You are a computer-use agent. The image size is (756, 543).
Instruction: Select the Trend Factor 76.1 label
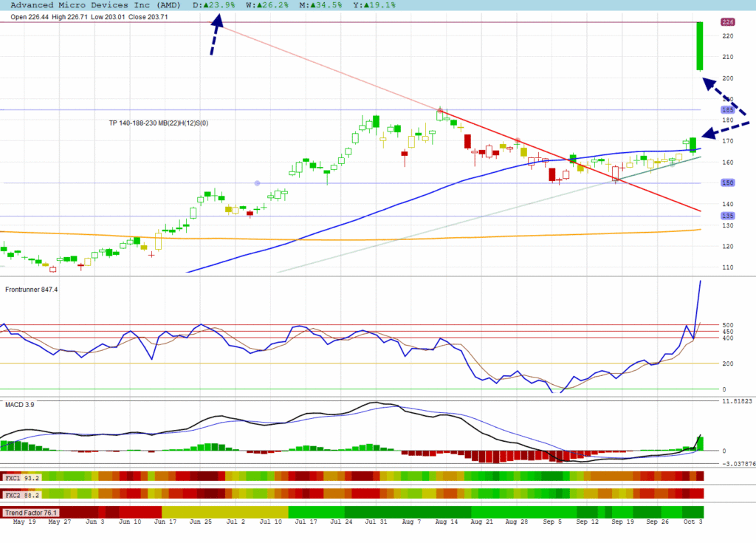[31, 512]
